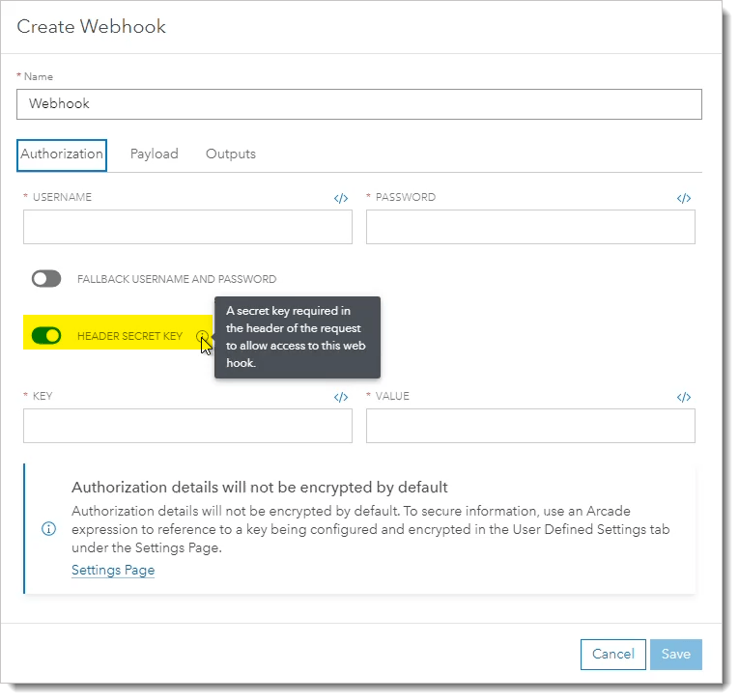
Task: Open the Outputs tab
Action: coord(231,154)
